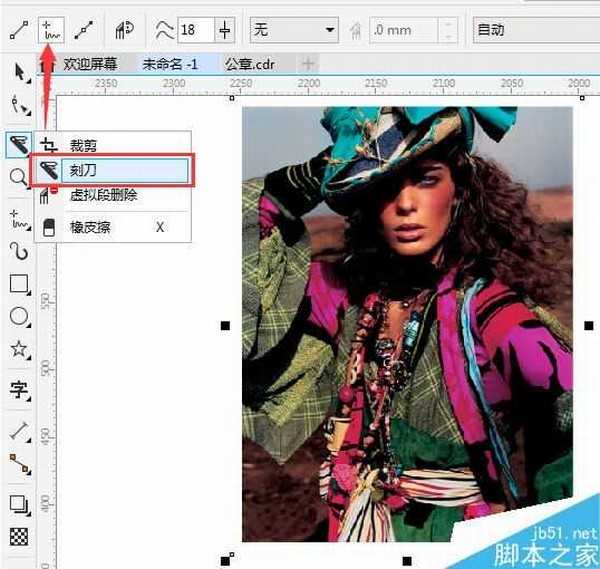Select the Zoom magnifier tool
This screenshot has height=569, width=600.
click(x=18, y=178)
